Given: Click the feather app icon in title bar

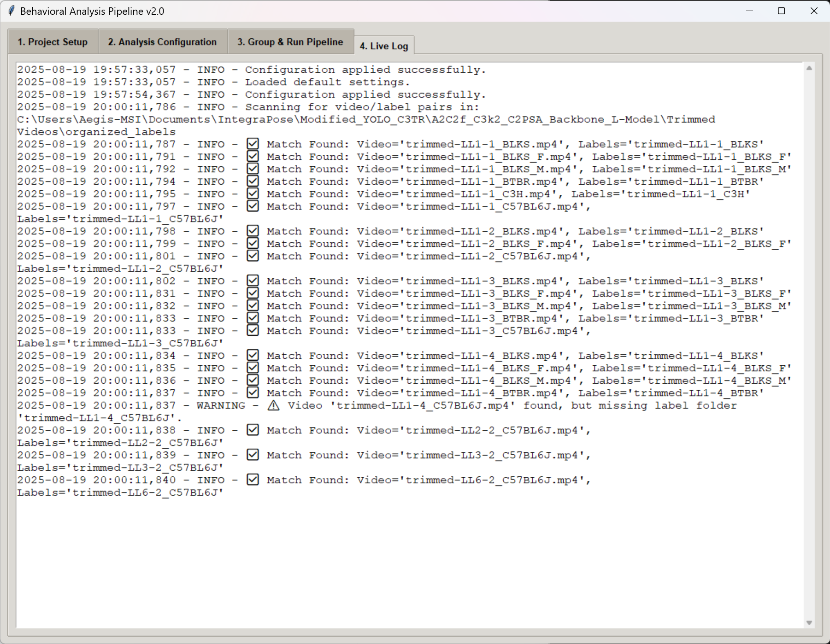Looking at the screenshot, I should point(11,11).
